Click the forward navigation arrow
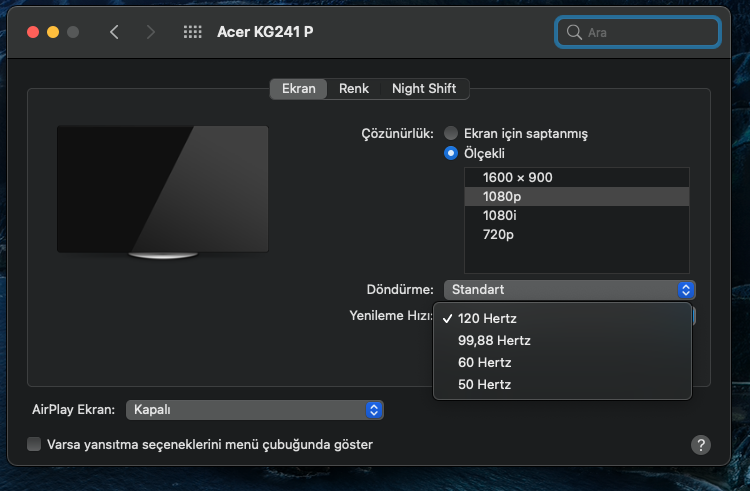The height and width of the screenshot is (491, 750). point(151,32)
